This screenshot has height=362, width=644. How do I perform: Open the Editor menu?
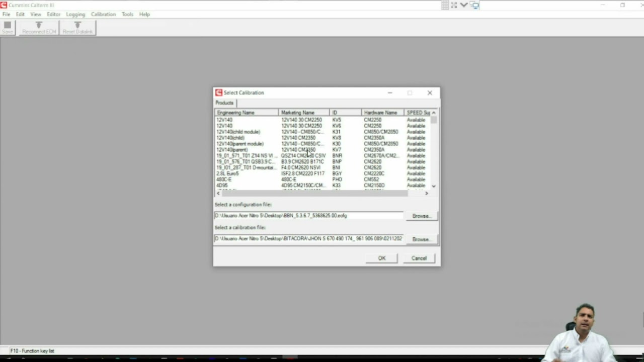[54, 14]
